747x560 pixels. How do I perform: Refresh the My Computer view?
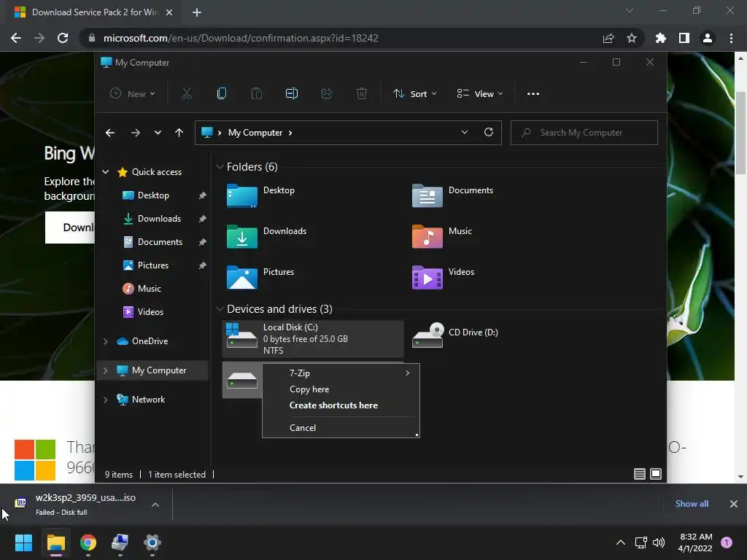[x=489, y=133]
